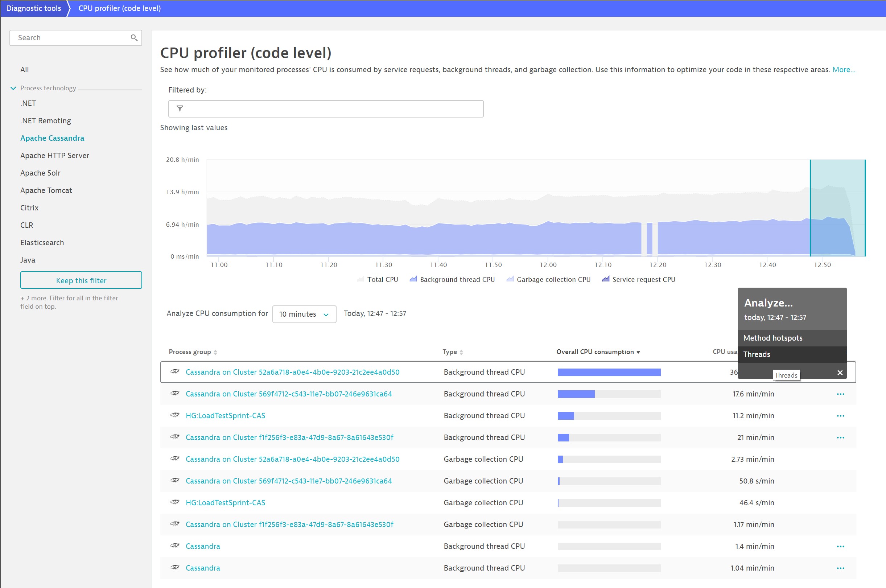Click the eye icon for first Cassandra cluster
886x588 pixels.
(x=174, y=371)
